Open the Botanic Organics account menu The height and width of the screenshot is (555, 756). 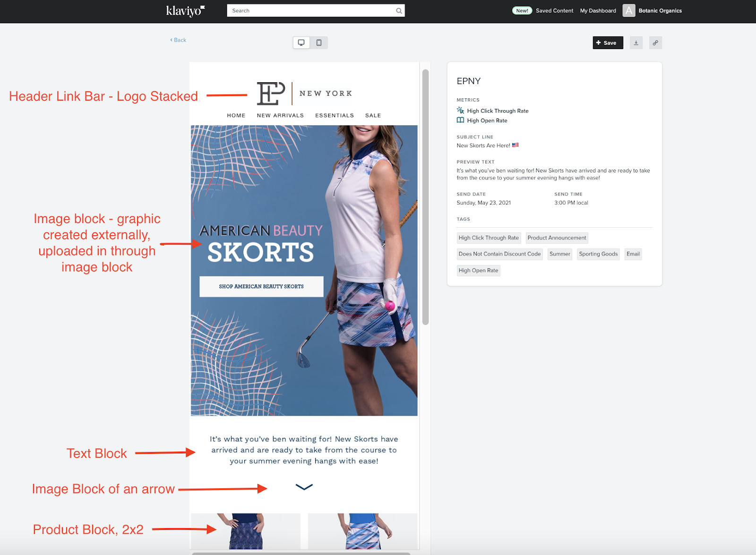pos(660,10)
